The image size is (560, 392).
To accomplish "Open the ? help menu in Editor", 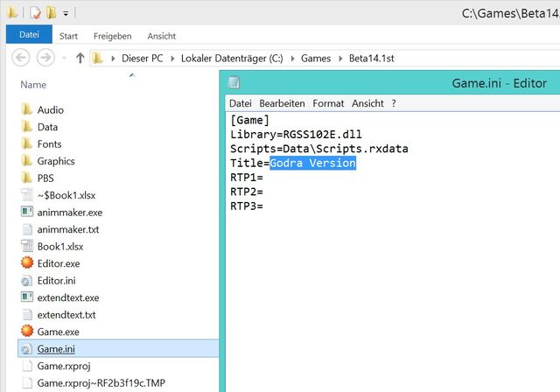I will 394,103.
